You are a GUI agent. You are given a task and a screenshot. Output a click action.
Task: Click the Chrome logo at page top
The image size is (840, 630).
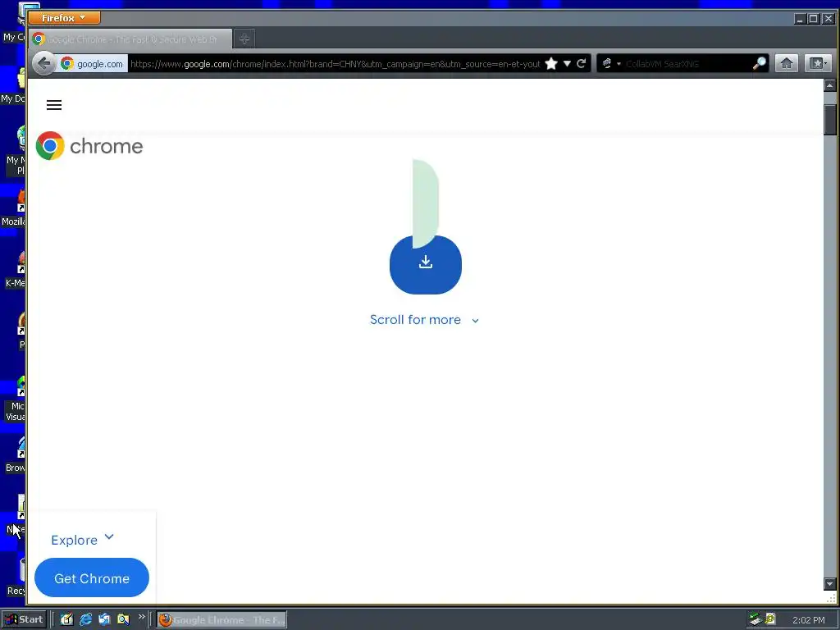pos(89,146)
